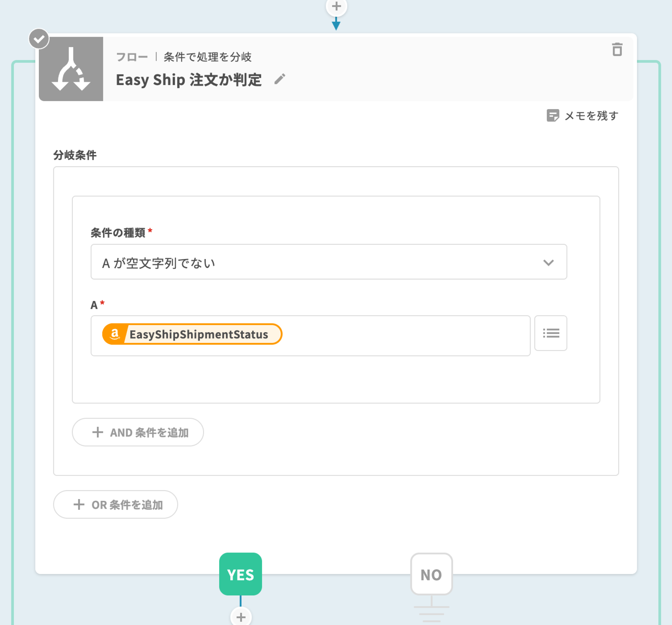Select the NO branch badge
The image size is (672, 625).
(431, 574)
